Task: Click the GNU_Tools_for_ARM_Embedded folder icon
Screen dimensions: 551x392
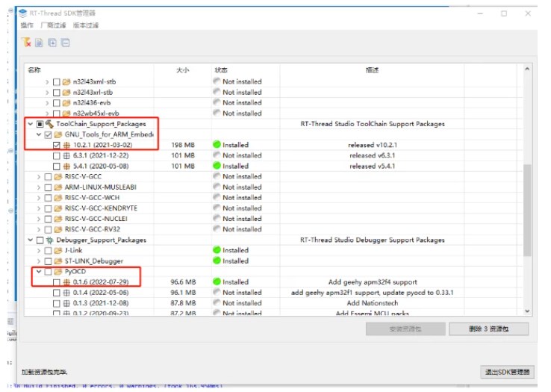Action: [x=58, y=134]
